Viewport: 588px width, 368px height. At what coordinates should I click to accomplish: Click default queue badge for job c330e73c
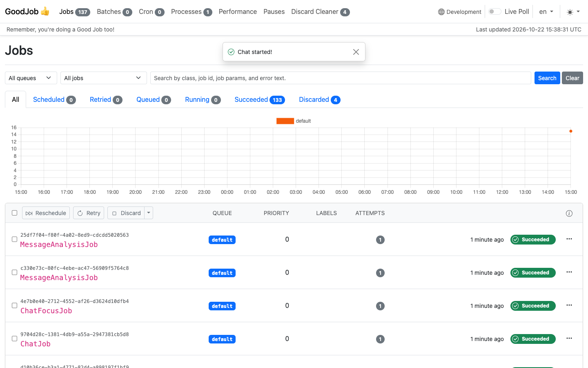pyautogui.click(x=222, y=273)
